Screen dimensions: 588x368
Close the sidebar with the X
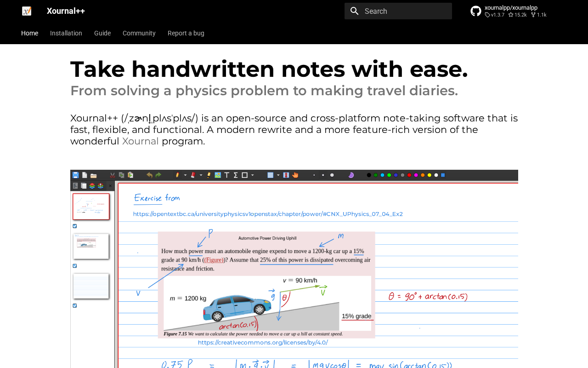pyautogui.click(x=111, y=186)
